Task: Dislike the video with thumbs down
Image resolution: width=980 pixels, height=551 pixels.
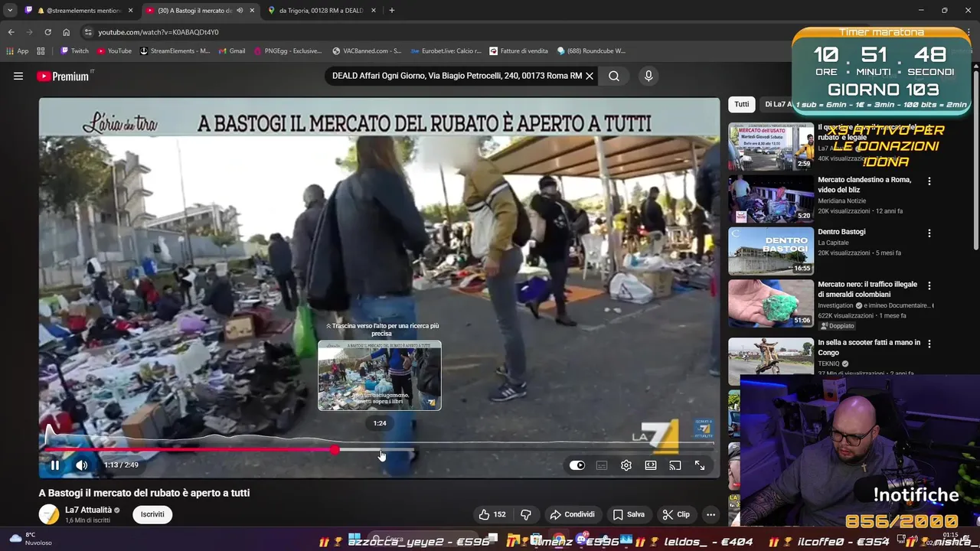Action: click(x=526, y=514)
